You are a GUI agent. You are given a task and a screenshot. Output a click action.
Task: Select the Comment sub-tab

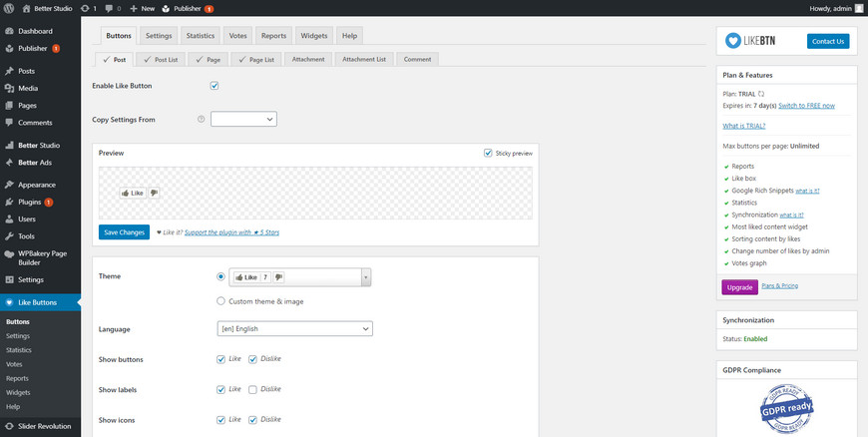(x=417, y=59)
